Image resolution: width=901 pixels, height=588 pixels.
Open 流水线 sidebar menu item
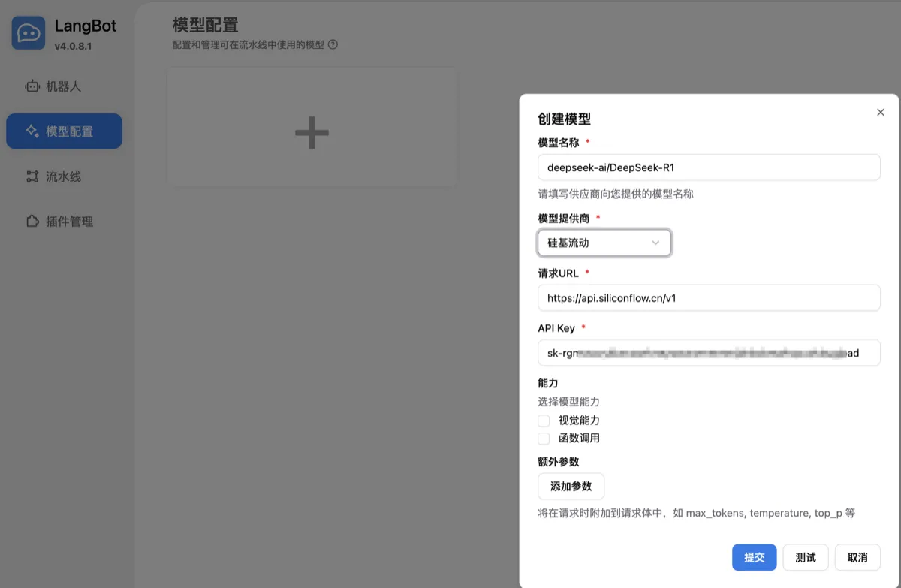[x=64, y=176]
